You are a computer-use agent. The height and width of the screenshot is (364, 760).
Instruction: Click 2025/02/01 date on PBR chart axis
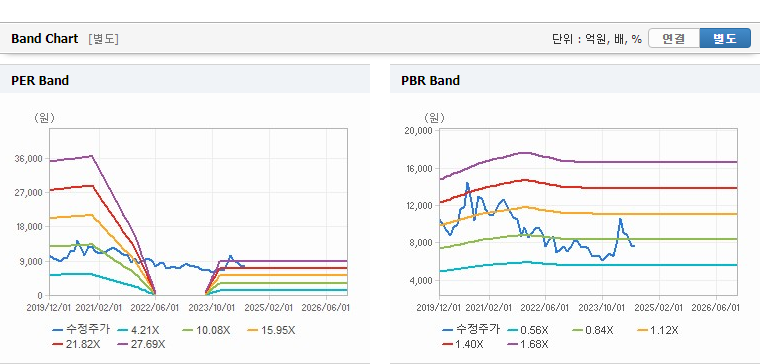pyautogui.click(x=659, y=308)
